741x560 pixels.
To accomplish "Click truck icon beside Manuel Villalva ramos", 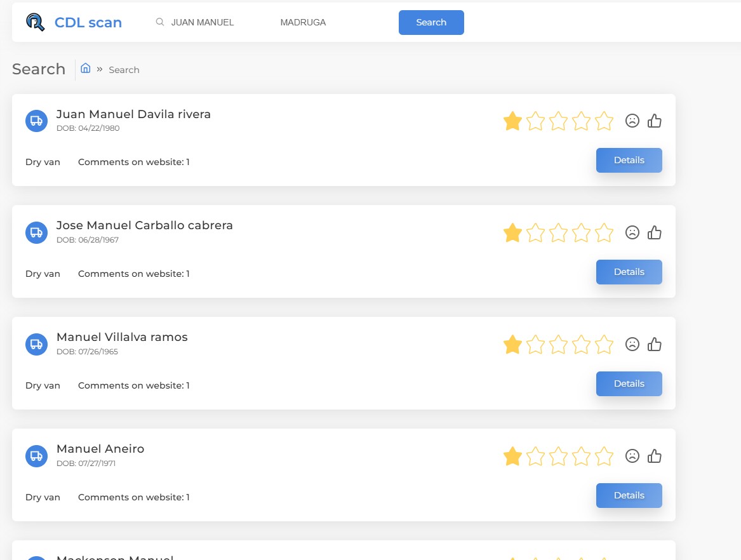I will (x=36, y=344).
